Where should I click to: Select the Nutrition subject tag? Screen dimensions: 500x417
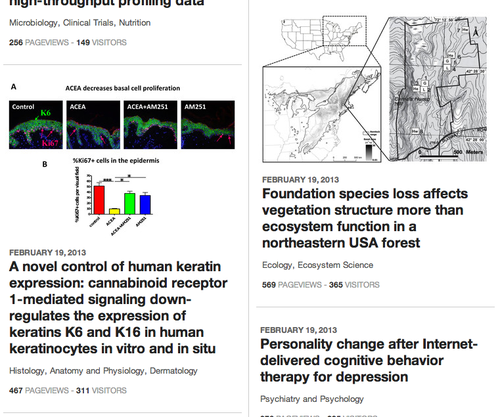pyautogui.click(x=135, y=23)
